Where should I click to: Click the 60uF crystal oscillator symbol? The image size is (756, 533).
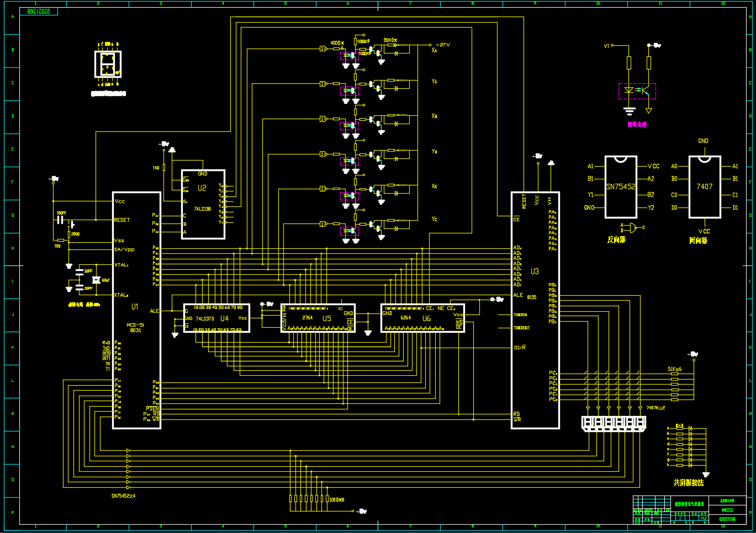click(97, 280)
